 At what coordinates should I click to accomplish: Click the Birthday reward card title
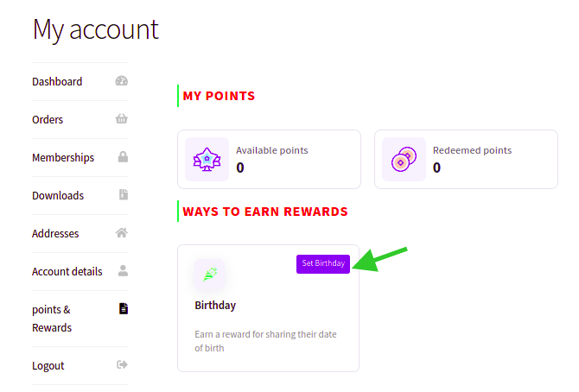click(215, 306)
